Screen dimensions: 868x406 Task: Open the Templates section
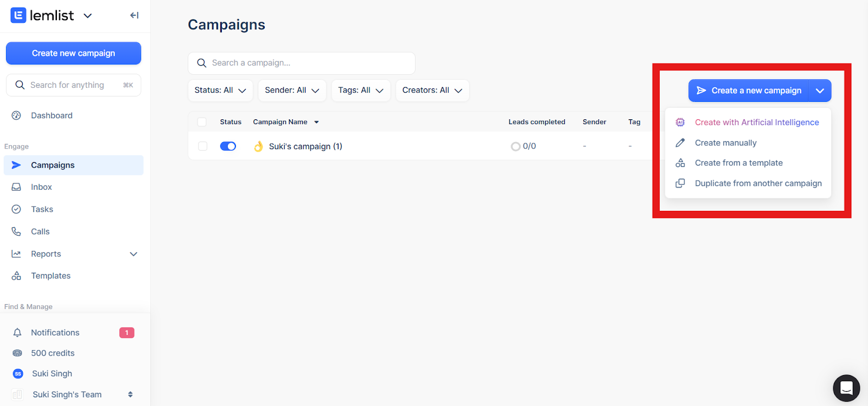(x=50, y=276)
